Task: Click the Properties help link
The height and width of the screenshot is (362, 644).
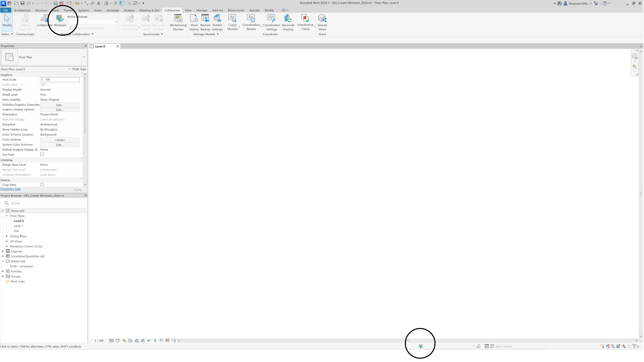Action: (x=10, y=189)
